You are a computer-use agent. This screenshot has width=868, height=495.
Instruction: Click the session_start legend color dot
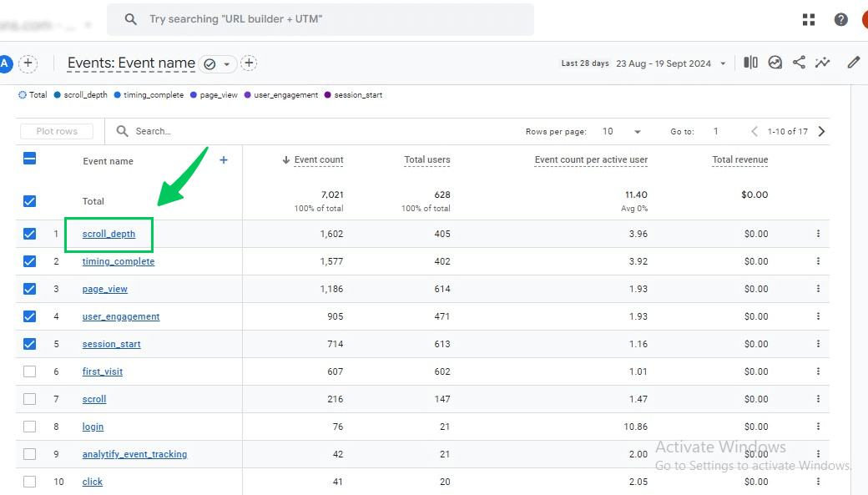coord(328,94)
